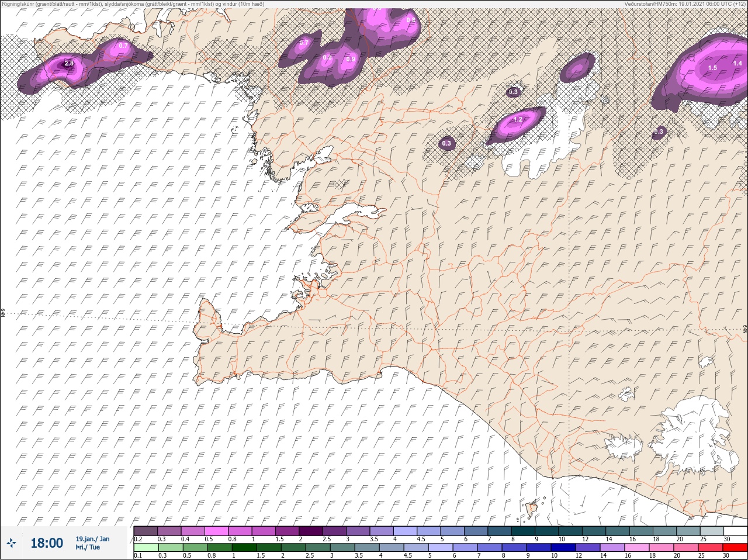
Task: Pick the pale green first swatch of lower legend
Action: pyautogui.click(x=146, y=548)
